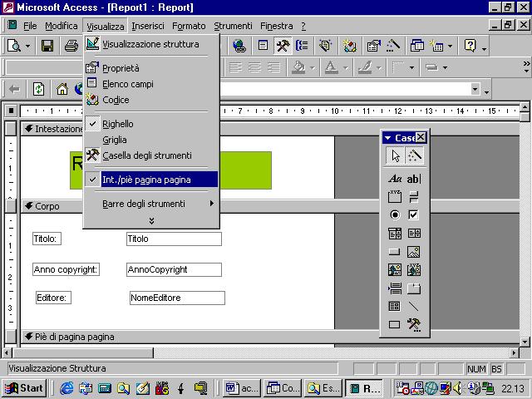This screenshot has height=399, width=532.
Task: Select the List Box toolbox tool
Action: [414, 234]
